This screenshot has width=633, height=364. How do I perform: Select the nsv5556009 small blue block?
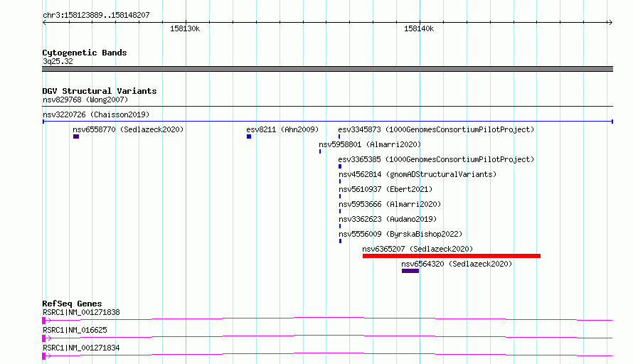pyautogui.click(x=340, y=241)
